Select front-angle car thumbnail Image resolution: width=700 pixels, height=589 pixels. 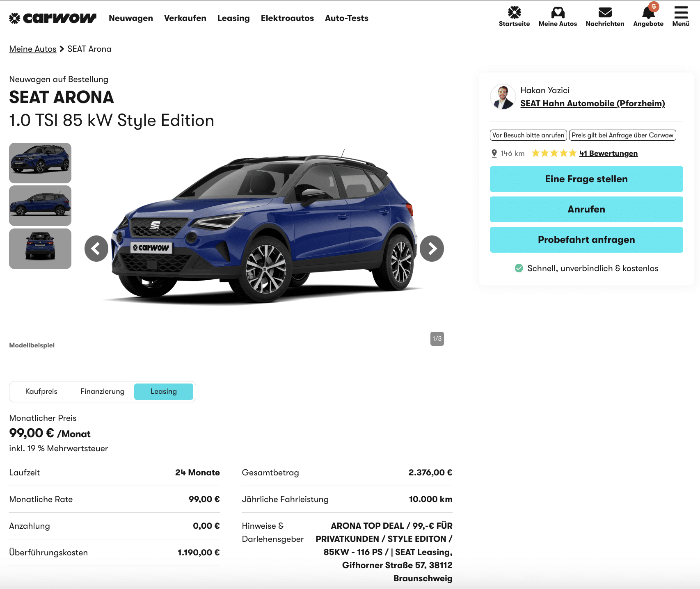pyautogui.click(x=40, y=163)
